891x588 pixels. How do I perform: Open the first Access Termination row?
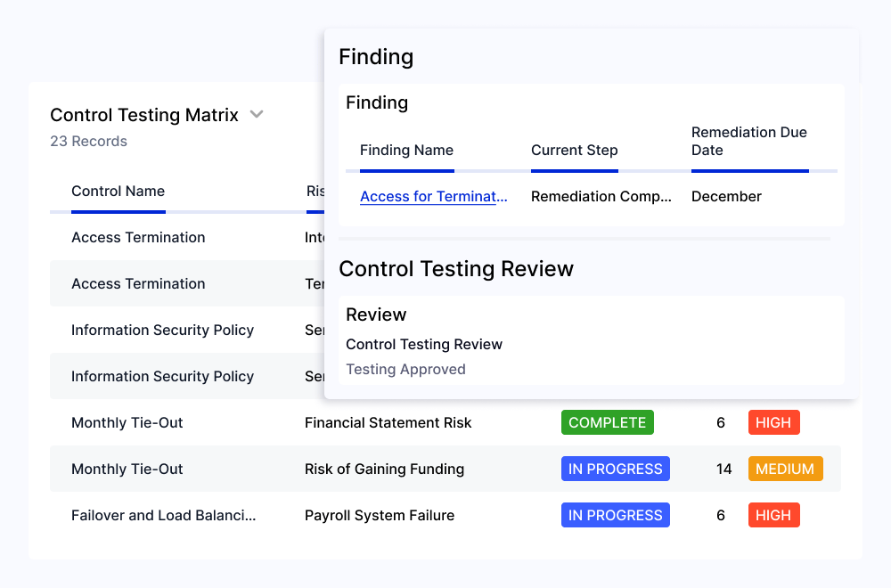click(187, 238)
